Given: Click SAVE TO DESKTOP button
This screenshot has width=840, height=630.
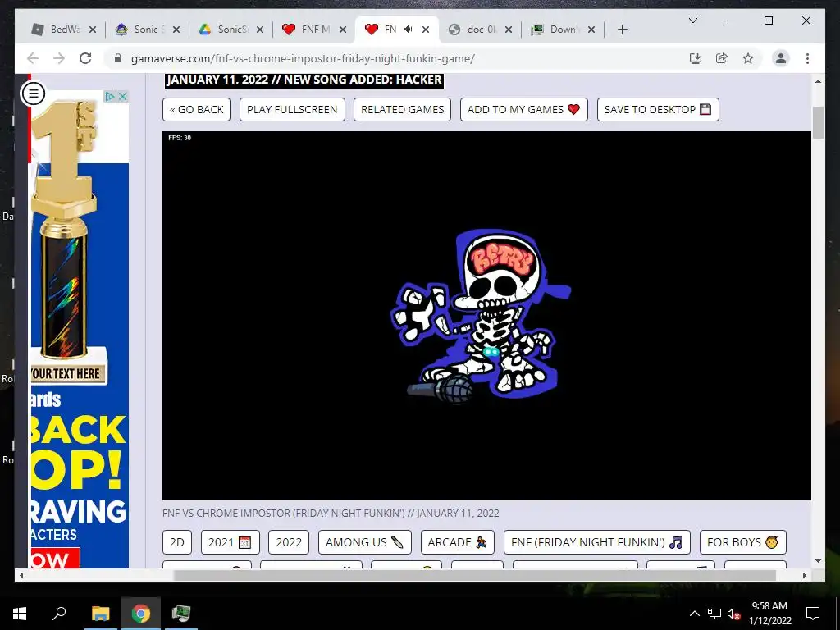Looking at the screenshot, I should [x=658, y=109].
